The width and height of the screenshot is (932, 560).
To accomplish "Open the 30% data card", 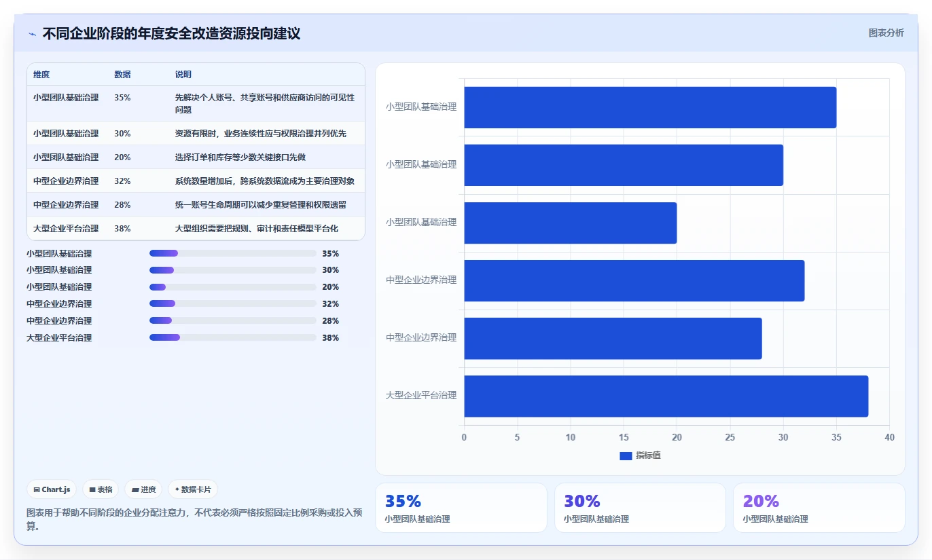I will pyautogui.click(x=640, y=508).
